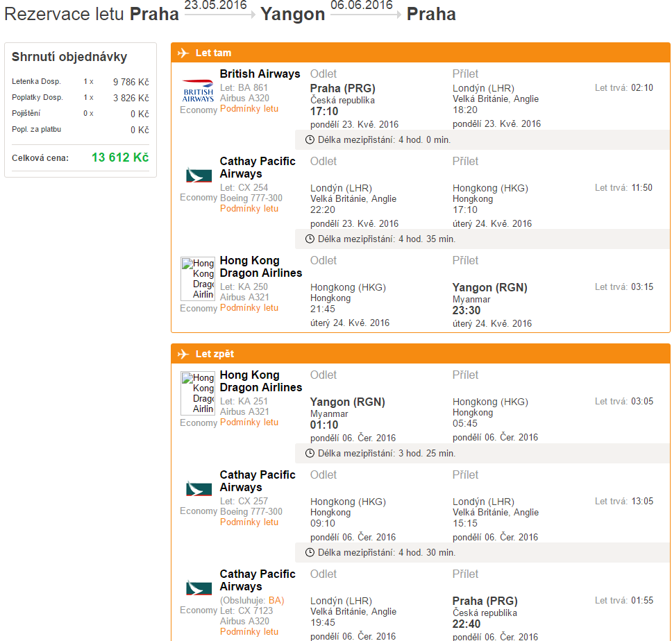This screenshot has height=641, width=672.
Task: Click clock icon at 3 hod. 25 min. layover
Action: [310, 453]
